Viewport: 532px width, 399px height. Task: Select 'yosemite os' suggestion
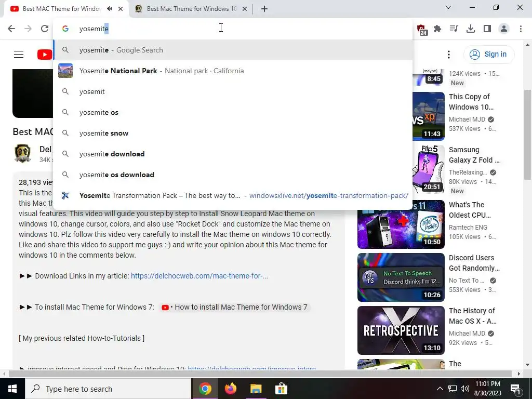tap(233, 112)
